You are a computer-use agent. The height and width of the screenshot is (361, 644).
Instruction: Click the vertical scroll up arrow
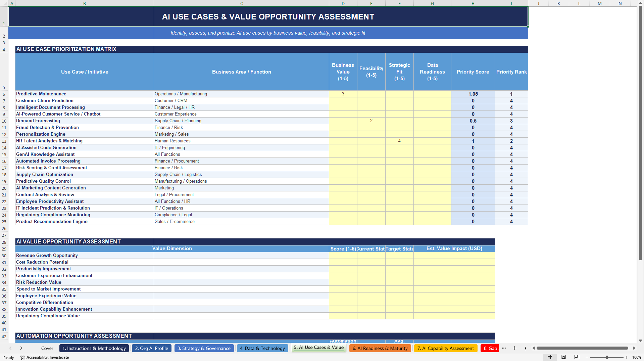click(x=640, y=3)
